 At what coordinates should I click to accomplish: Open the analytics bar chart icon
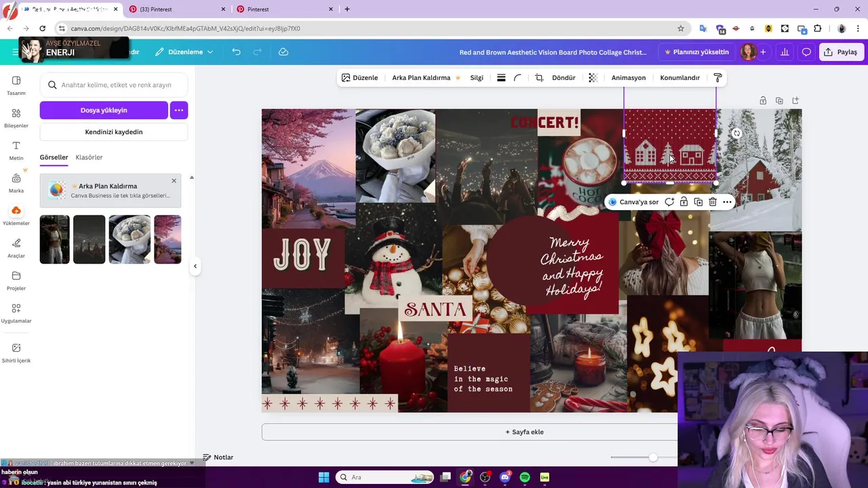coord(785,52)
